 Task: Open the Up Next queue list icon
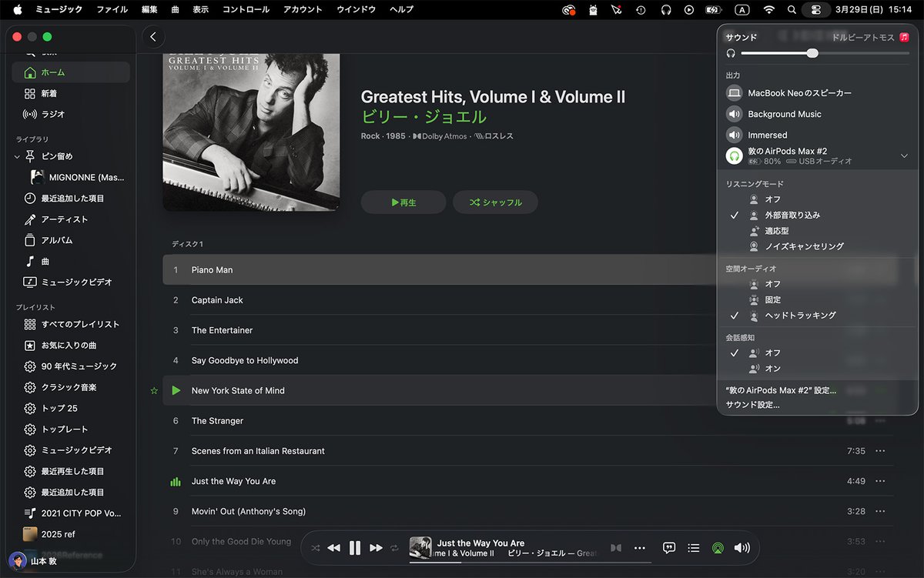click(694, 548)
